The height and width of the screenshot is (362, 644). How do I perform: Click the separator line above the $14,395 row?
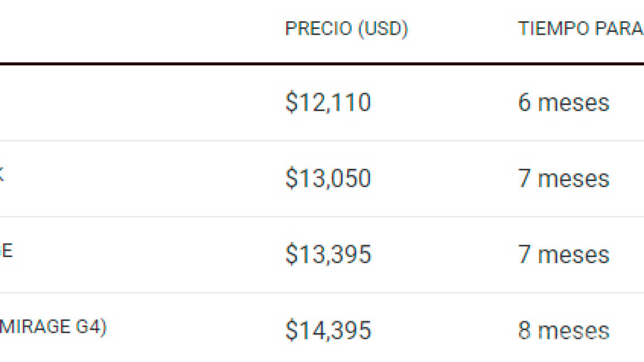(x=322, y=293)
